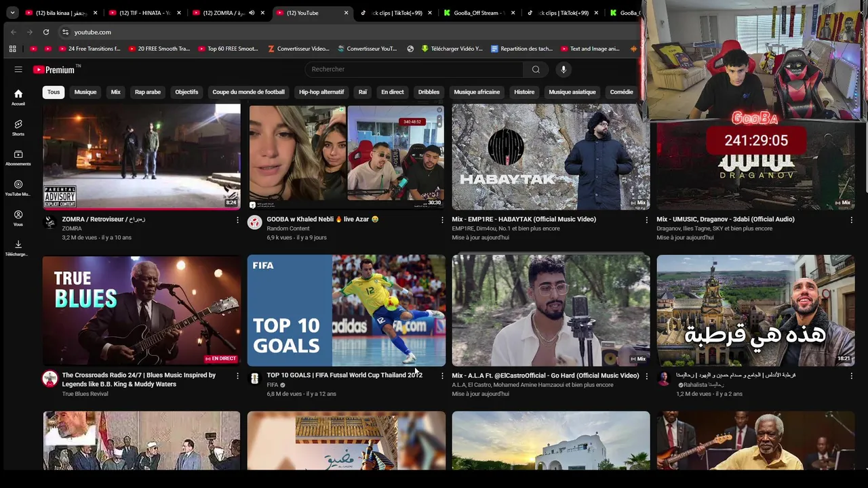This screenshot has width=868, height=488.
Task: Open the Top 60 FREE Smoot... bookmark
Action: coord(228,49)
